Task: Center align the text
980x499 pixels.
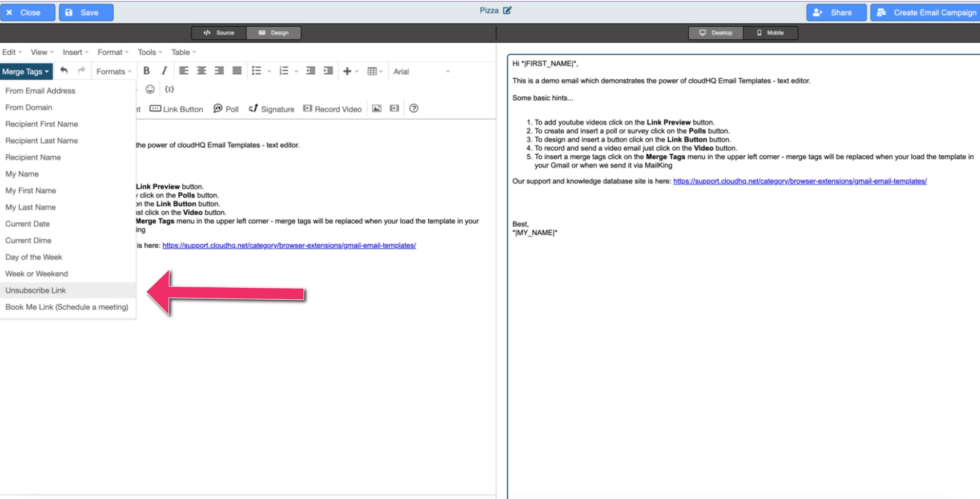Action: point(201,71)
